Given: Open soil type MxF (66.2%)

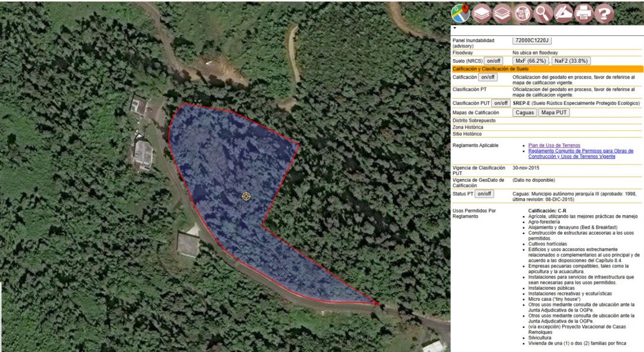Looking at the screenshot, I should [531, 60].
